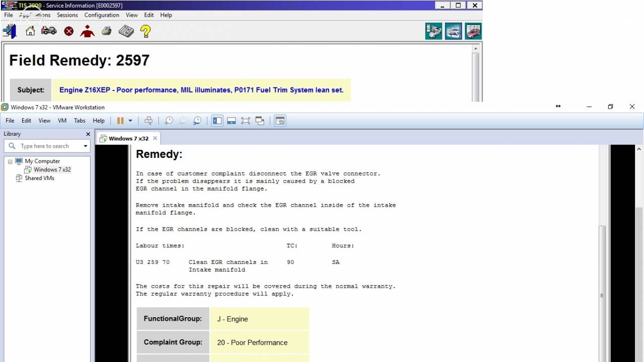Screen dimensions: 644x362
Task: Open the VM menu
Action: click(x=62, y=121)
